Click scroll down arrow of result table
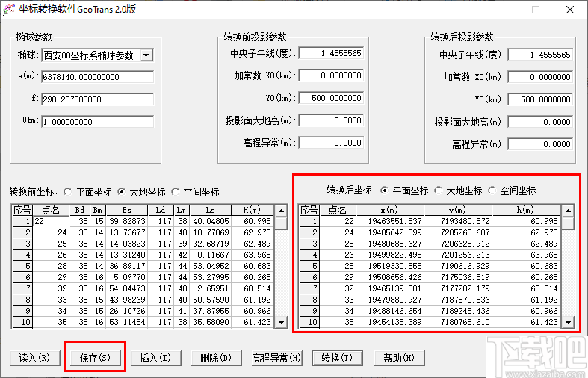The width and height of the screenshot is (588, 378). (x=568, y=322)
